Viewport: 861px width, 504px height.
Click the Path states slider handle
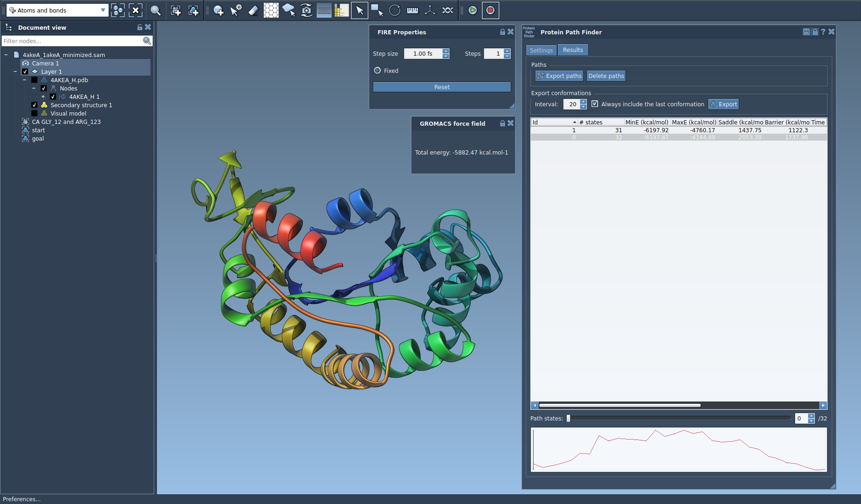(x=568, y=419)
